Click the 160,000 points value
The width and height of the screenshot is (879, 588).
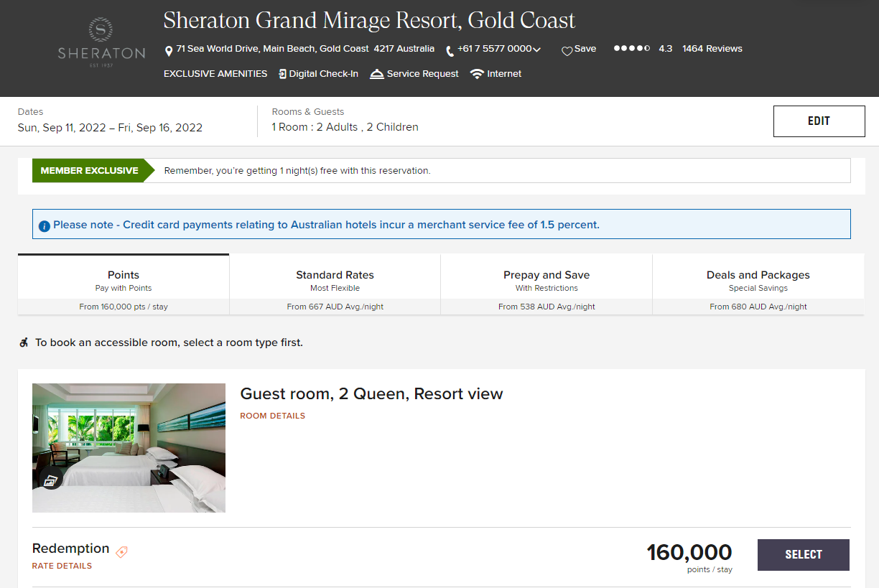(x=689, y=552)
